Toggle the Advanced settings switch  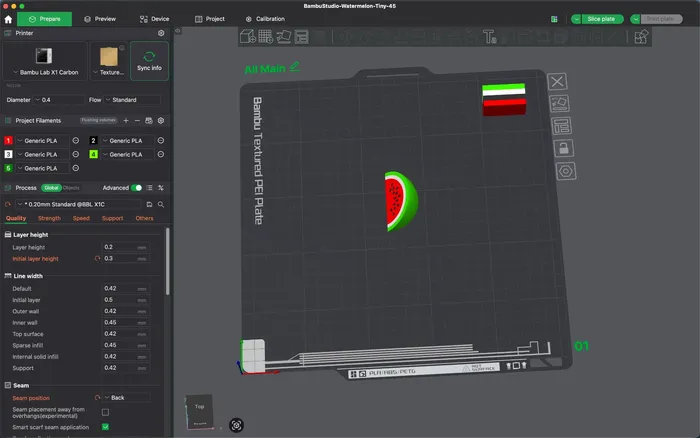pyautogui.click(x=137, y=187)
